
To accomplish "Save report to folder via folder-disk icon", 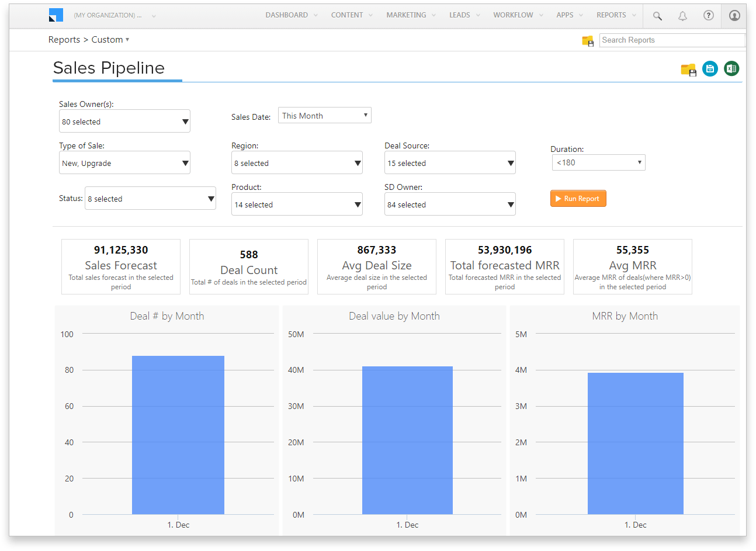I will 688,68.
